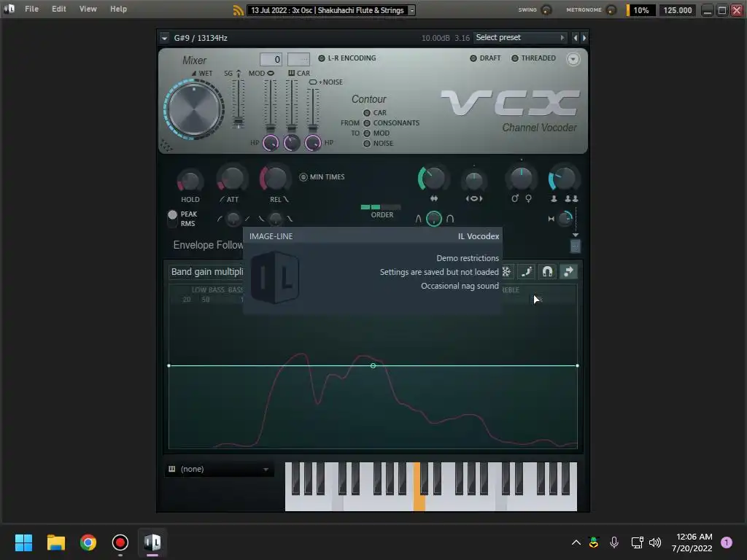Enable DRAFT mode

pos(485,58)
